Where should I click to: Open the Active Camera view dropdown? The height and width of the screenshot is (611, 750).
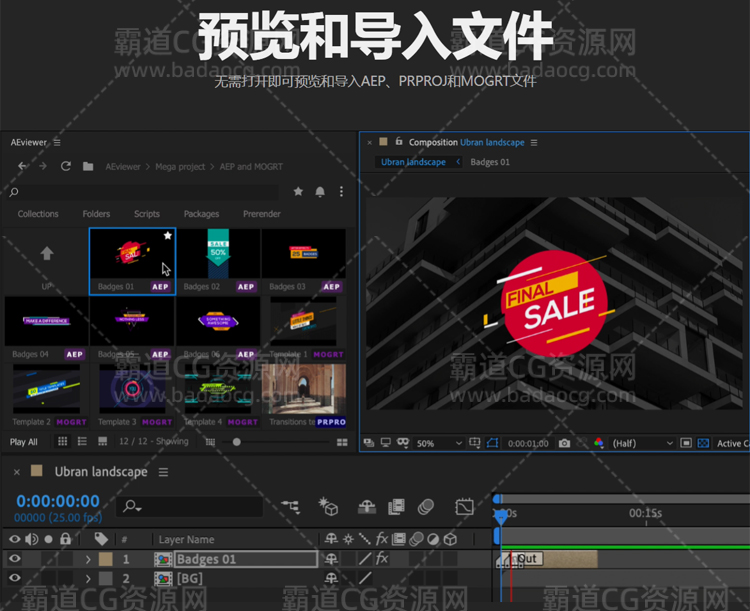[732, 444]
